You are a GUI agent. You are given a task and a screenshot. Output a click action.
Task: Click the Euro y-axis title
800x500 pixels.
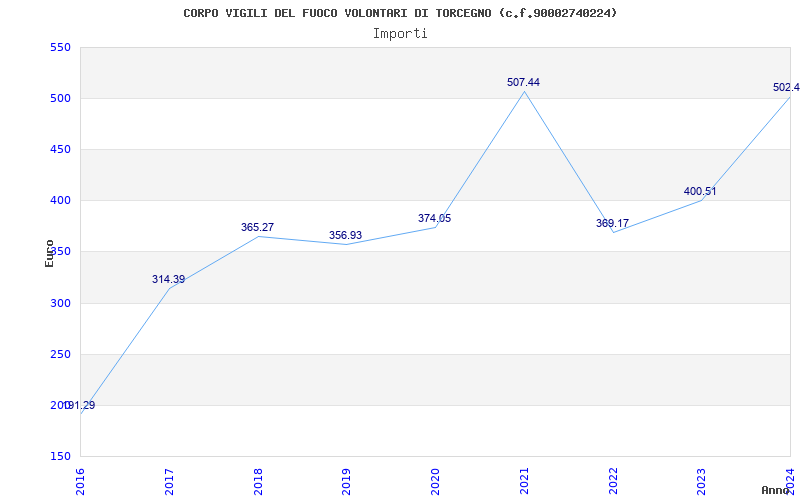(x=49, y=253)
